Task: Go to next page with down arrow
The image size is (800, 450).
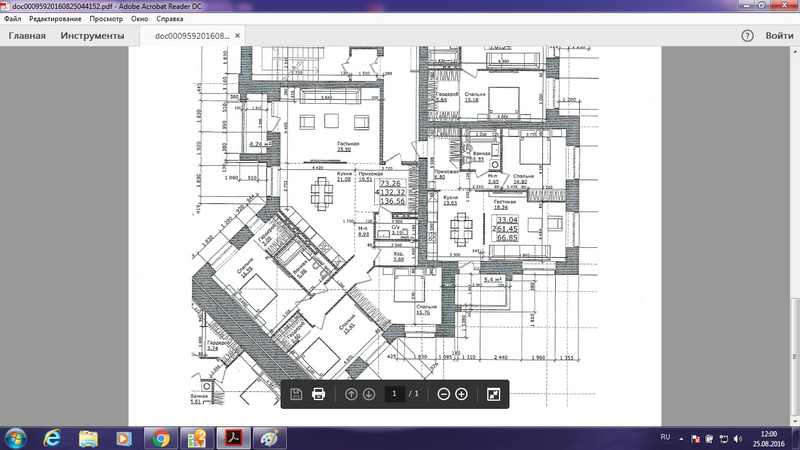Action: click(x=369, y=394)
